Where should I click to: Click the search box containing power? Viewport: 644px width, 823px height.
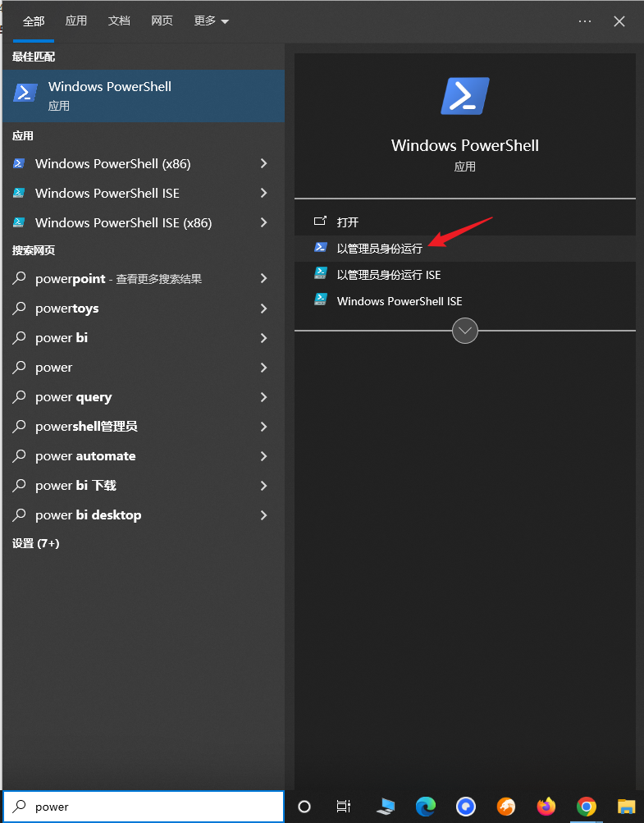click(x=144, y=807)
